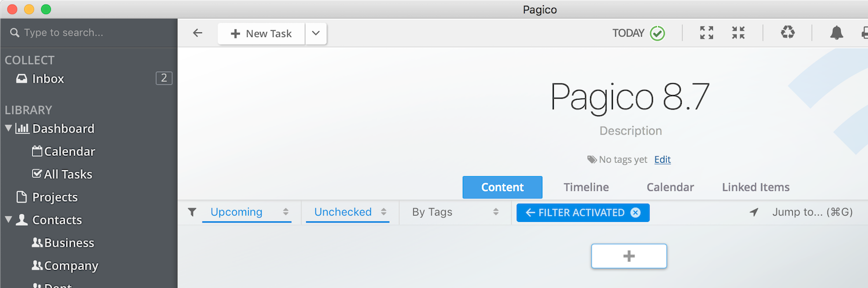Open notifications bell icon
The width and height of the screenshot is (868, 288).
[837, 33]
